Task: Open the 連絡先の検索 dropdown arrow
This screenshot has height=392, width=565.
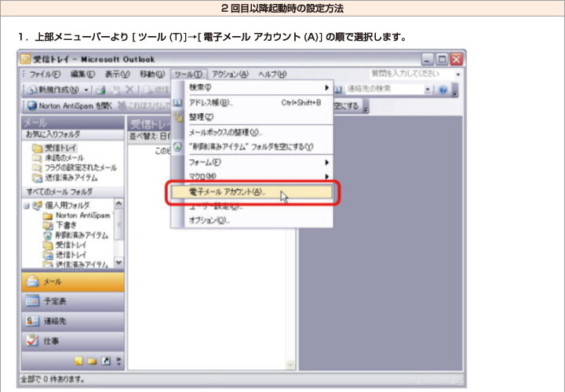Action: 428,89
